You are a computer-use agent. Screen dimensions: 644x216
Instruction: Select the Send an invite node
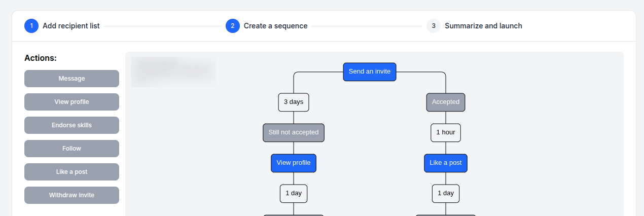coord(370,71)
